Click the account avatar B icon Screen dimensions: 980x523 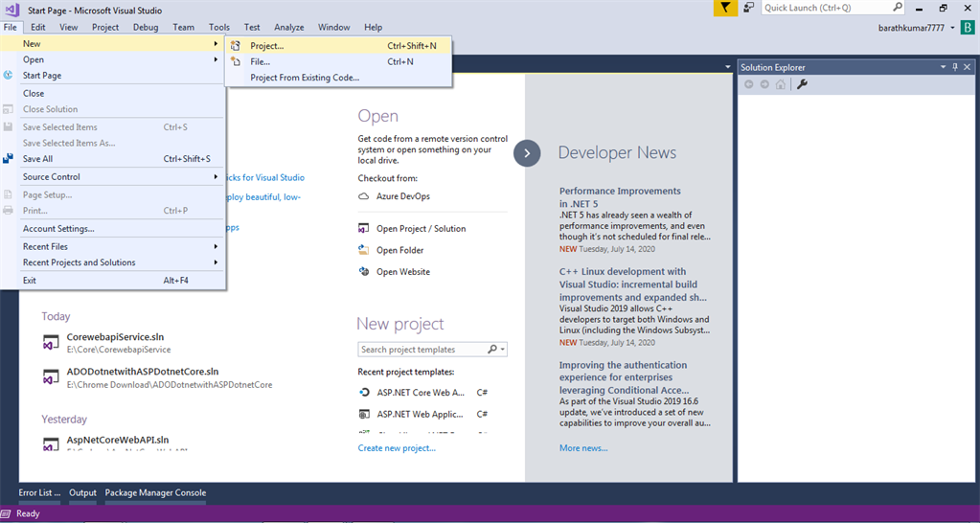point(967,28)
